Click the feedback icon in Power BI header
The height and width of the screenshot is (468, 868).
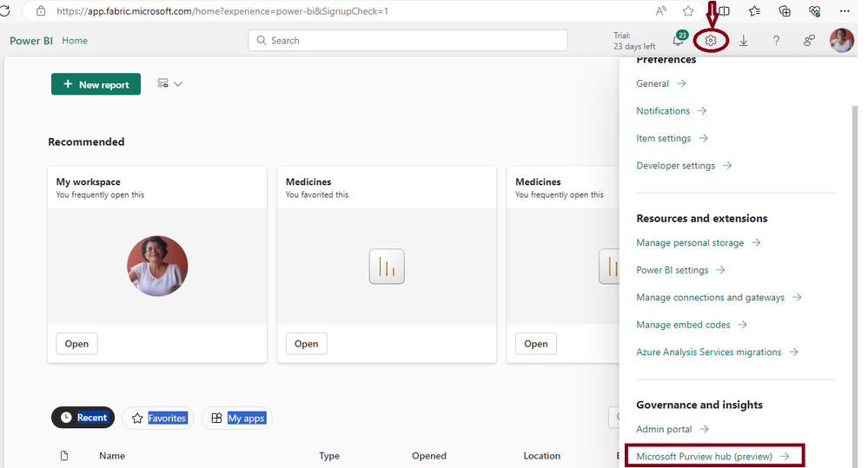(809, 41)
